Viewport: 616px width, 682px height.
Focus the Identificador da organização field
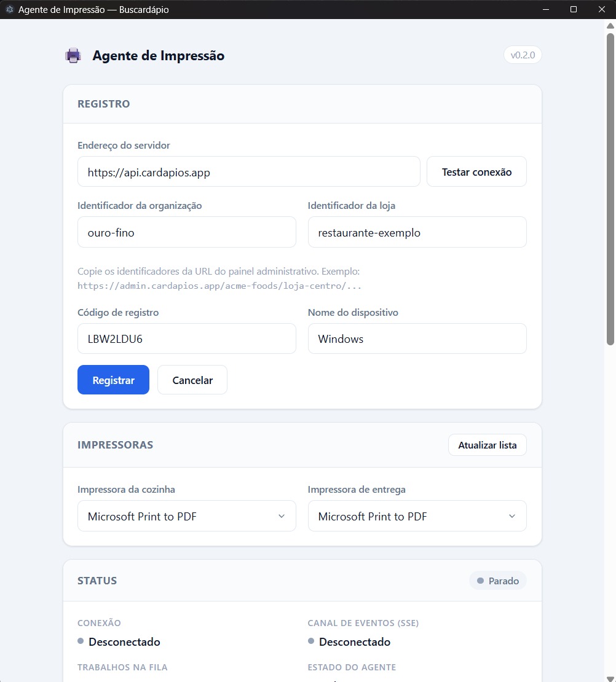(x=187, y=232)
